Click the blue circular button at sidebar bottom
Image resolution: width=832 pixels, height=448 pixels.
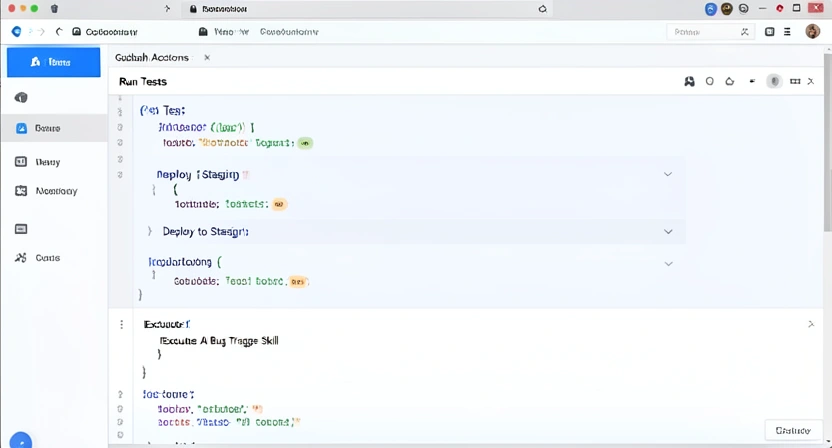click(21, 441)
